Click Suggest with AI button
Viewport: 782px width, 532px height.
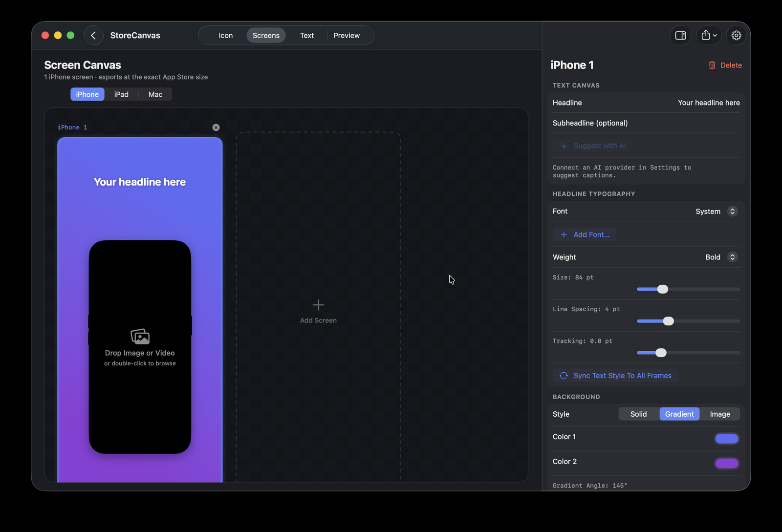pyautogui.click(x=593, y=146)
